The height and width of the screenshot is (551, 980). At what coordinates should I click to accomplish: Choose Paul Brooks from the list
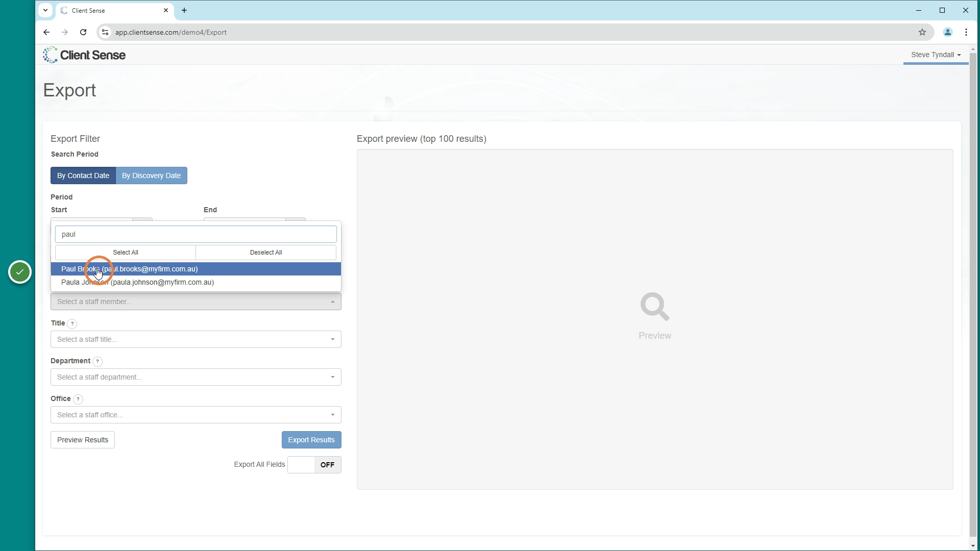pyautogui.click(x=196, y=269)
